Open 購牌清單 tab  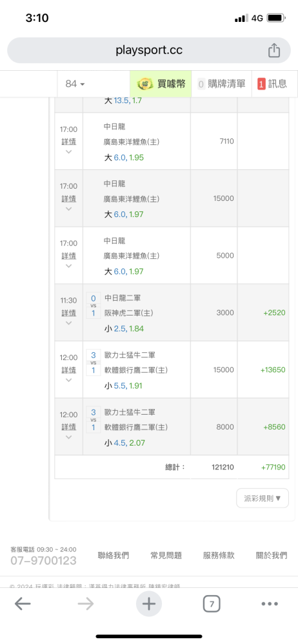[221, 84]
